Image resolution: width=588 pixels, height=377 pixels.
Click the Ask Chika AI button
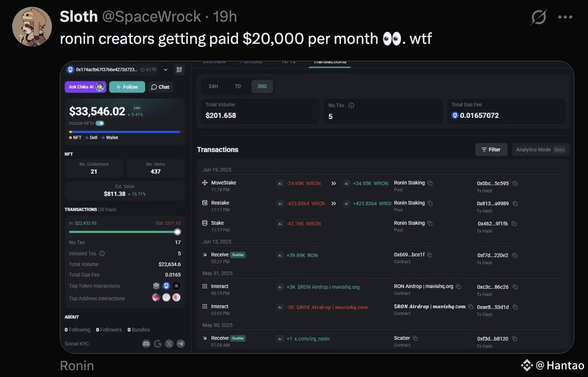(85, 87)
